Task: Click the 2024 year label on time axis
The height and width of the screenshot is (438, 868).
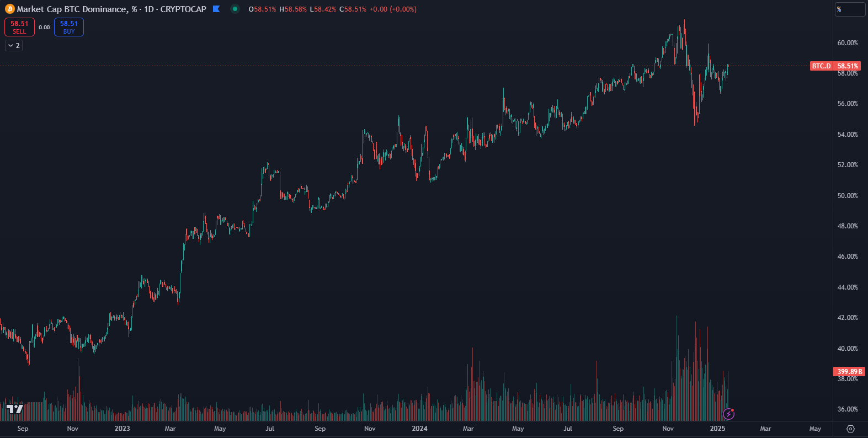Action: click(419, 429)
